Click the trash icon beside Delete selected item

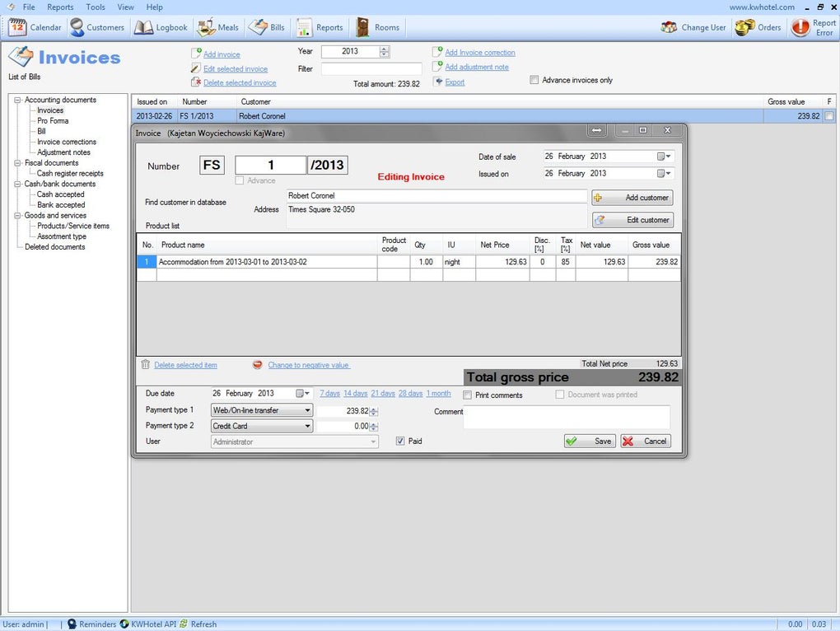[145, 364]
